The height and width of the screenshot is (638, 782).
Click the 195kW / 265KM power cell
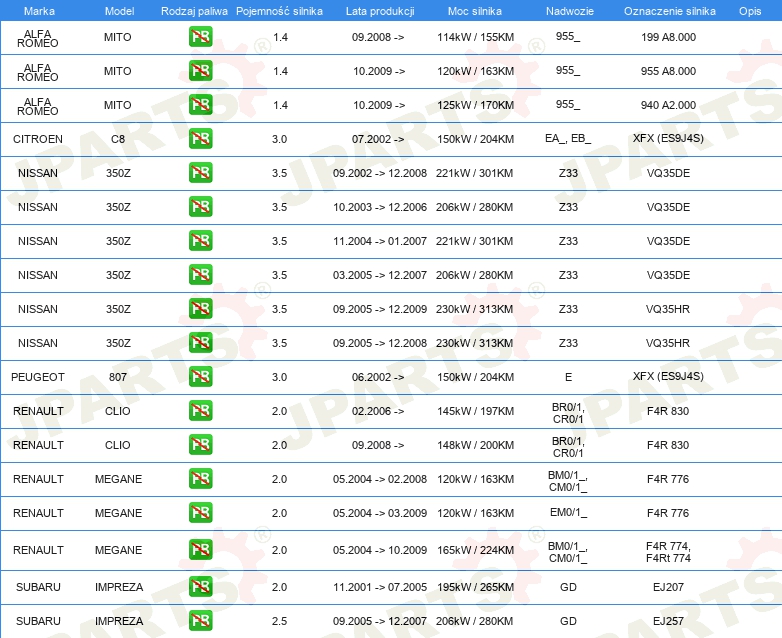click(475, 587)
